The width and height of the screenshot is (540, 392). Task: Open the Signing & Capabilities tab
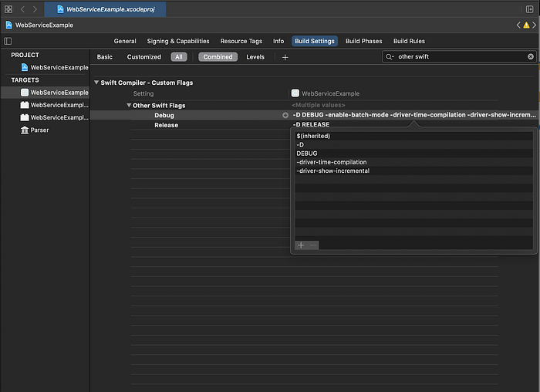point(178,42)
